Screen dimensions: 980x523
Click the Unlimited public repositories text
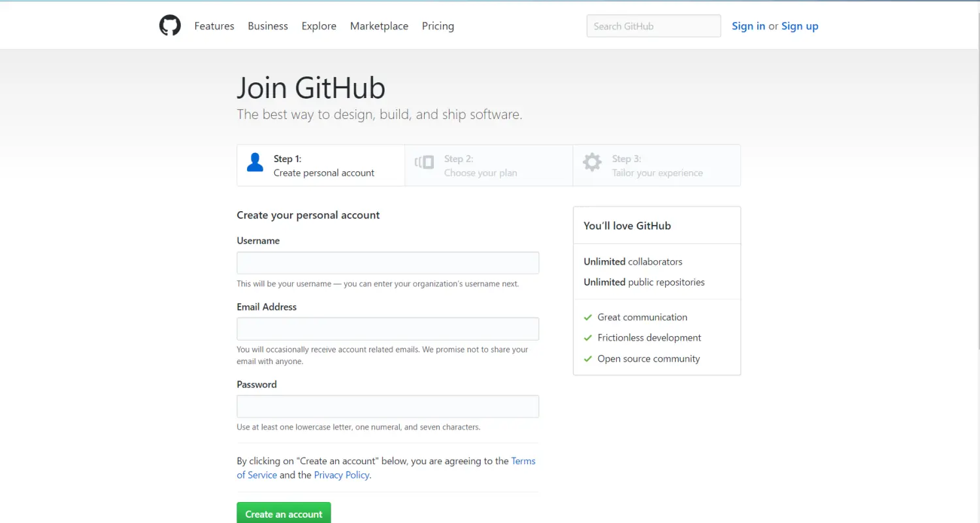[644, 282]
